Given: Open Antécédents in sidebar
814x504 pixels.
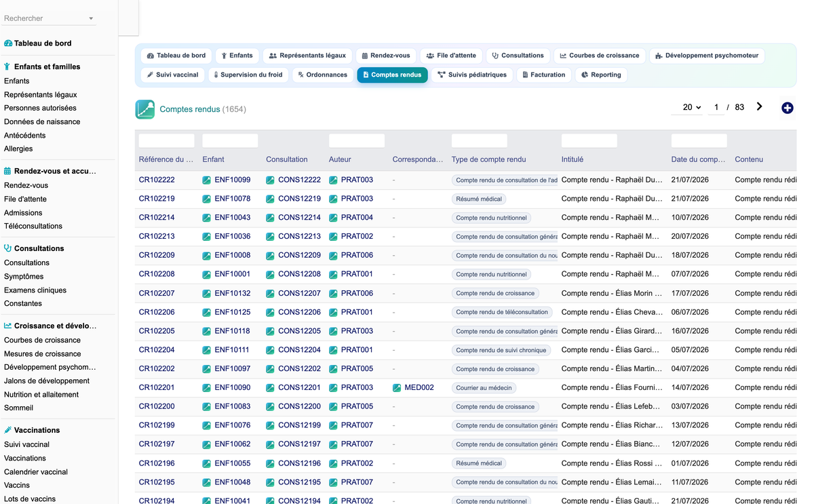Looking at the screenshot, I should (25, 136).
